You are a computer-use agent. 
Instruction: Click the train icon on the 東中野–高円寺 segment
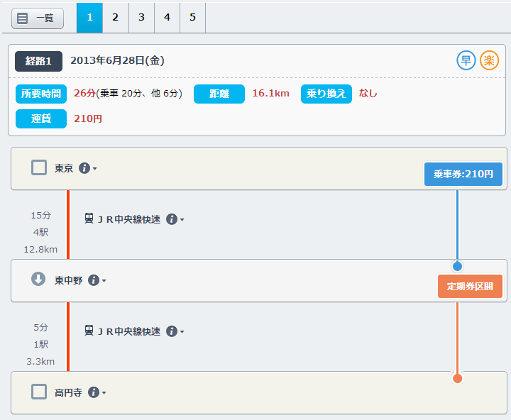coord(89,331)
